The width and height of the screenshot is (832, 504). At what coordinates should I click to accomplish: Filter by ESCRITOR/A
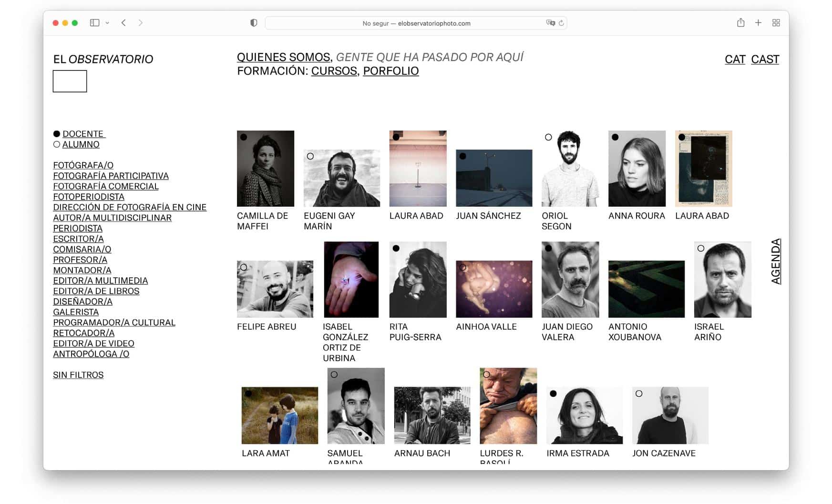coord(78,239)
